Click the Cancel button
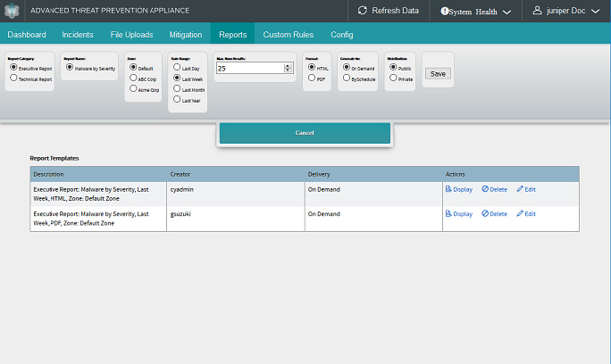 (x=305, y=133)
